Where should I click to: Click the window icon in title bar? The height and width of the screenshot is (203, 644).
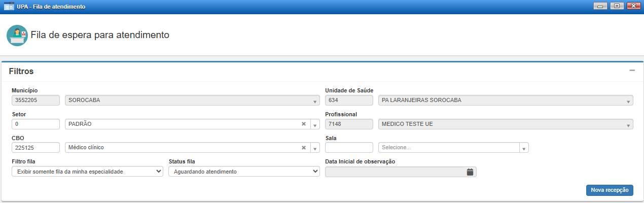tap(9, 7)
